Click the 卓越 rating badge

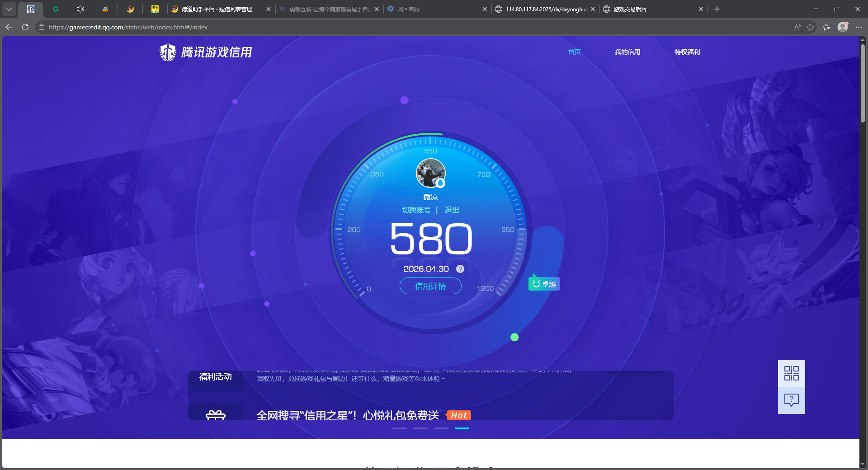click(x=544, y=284)
